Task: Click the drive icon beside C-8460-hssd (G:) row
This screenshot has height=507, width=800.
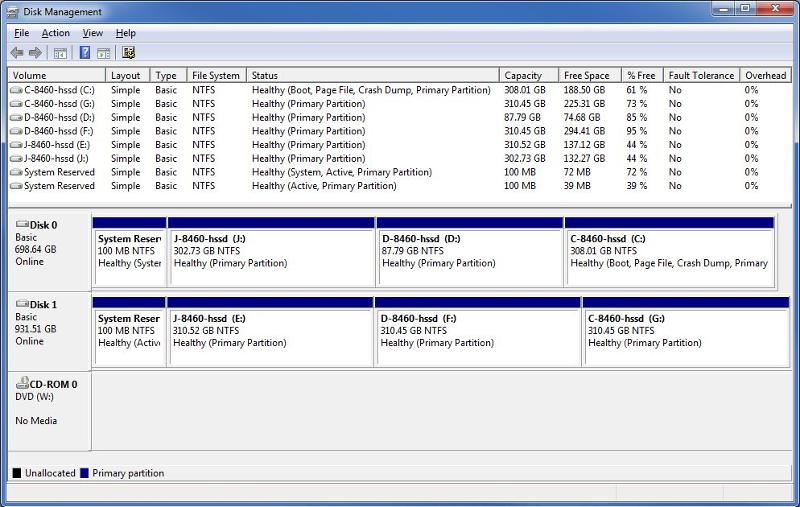Action: [x=16, y=104]
